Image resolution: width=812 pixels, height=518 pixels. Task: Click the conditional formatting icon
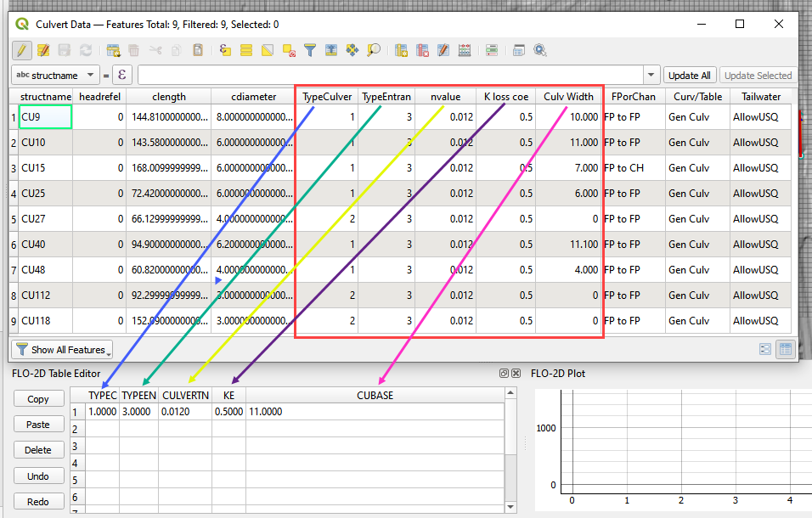(x=492, y=51)
